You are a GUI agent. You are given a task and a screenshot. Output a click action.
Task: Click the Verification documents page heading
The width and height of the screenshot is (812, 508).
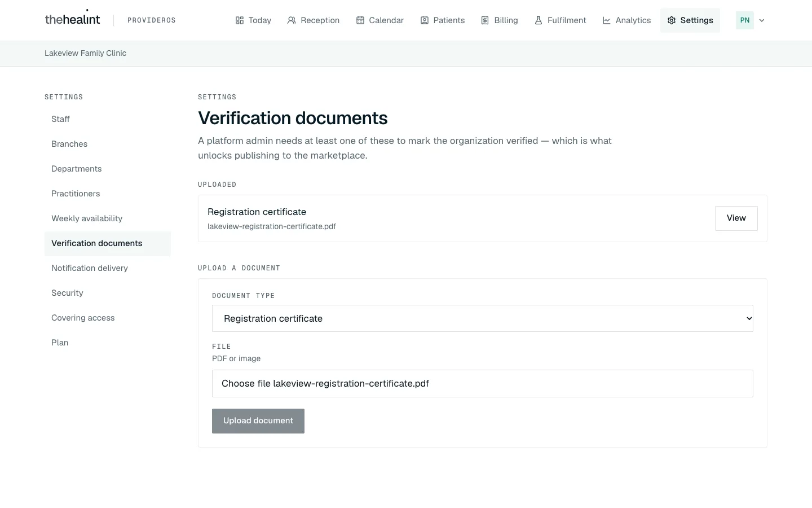point(293,118)
